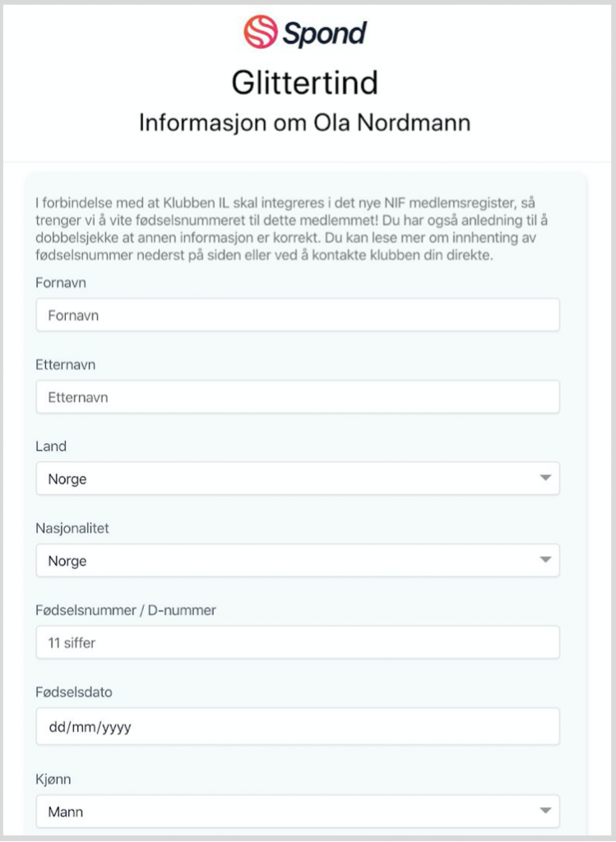Image resolution: width=616 pixels, height=842 pixels.
Task: Click the Fødselsnummer / D-nummer label
Action: (x=126, y=610)
